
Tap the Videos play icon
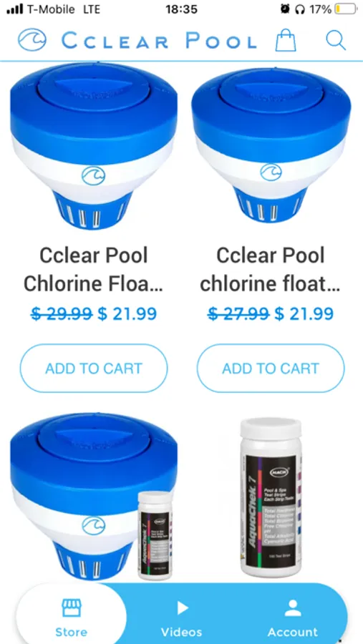(x=182, y=608)
